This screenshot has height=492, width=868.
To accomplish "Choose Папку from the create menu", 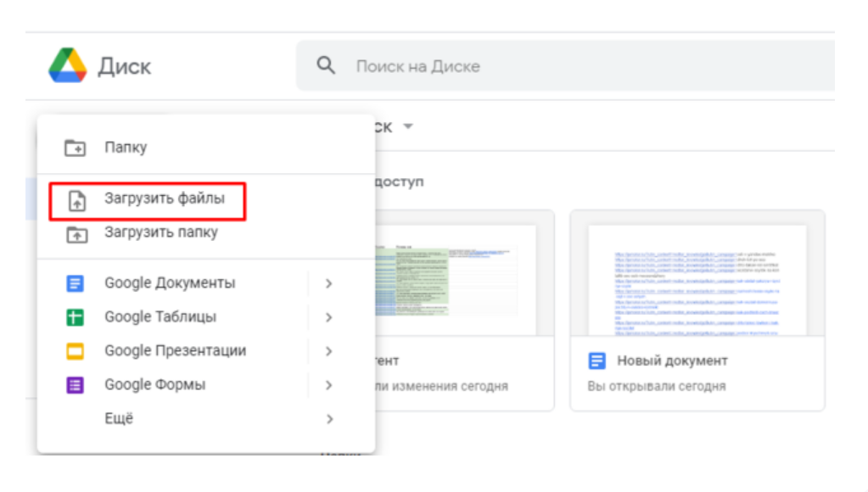I will [126, 148].
